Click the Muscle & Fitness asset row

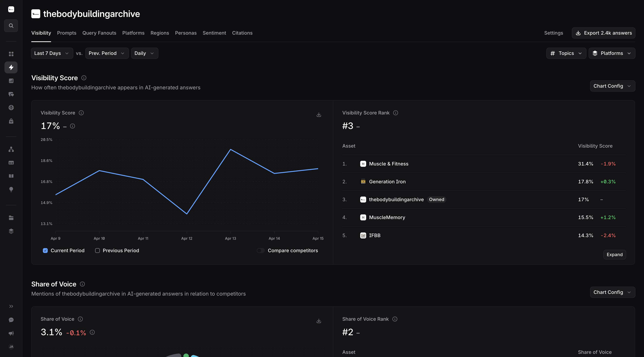point(484,164)
